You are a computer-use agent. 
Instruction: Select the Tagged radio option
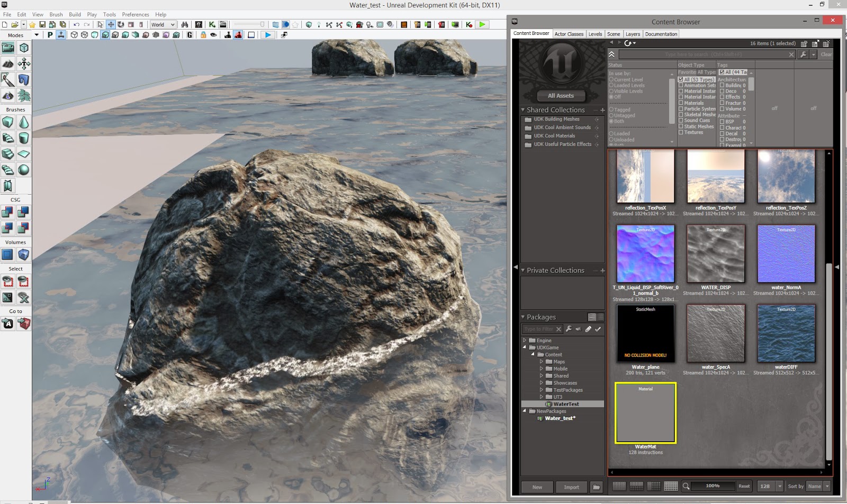click(x=611, y=109)
